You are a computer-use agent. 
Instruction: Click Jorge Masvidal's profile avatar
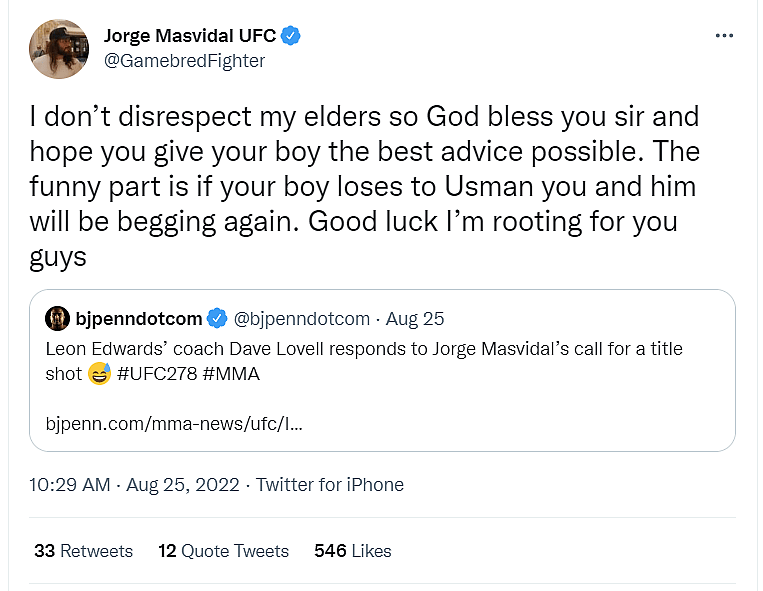tap(59, 48)
